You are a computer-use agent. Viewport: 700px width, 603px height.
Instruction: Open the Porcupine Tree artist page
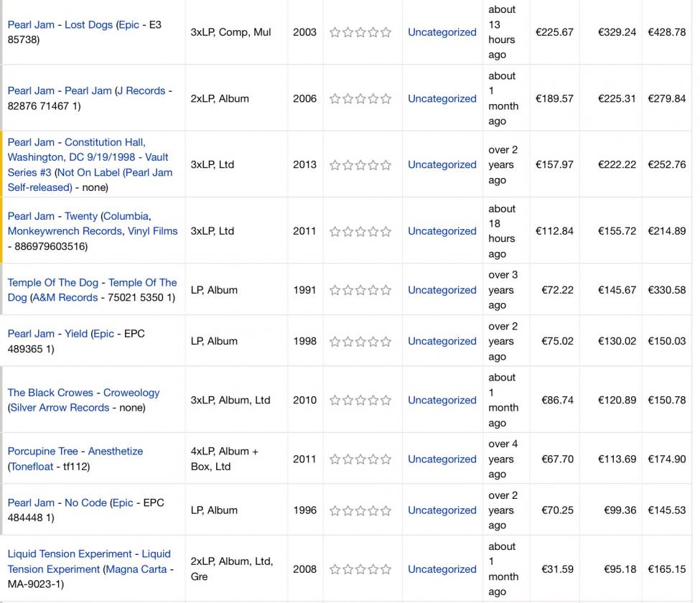click(x=42, y=452)
